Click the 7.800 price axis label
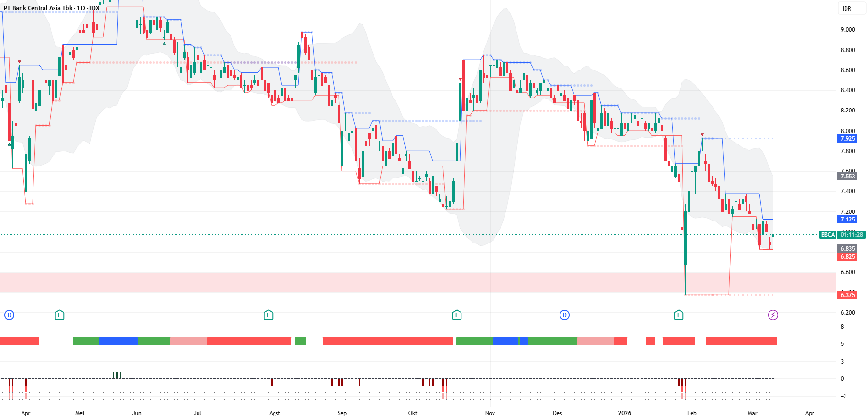The width and height of the screenshot is (868, 420). (x=847, y=151)
